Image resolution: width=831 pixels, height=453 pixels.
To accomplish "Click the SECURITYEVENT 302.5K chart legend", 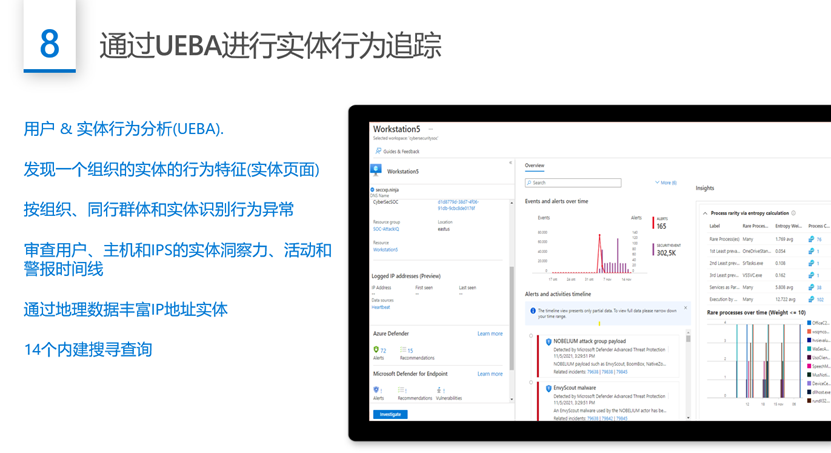I will tap(665, 250).
